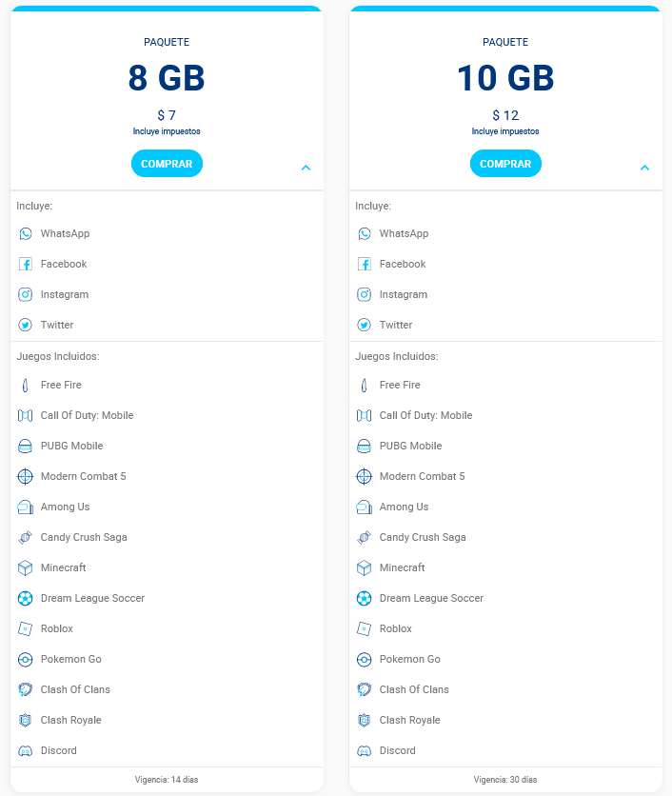Click Dream League Soccer icon in 10 GB package
The image size is (672, 796).
[364, 598]
